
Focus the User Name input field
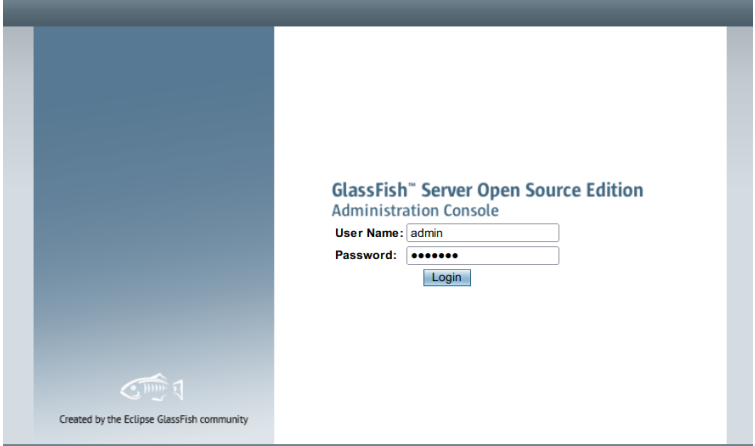(482, 233)
